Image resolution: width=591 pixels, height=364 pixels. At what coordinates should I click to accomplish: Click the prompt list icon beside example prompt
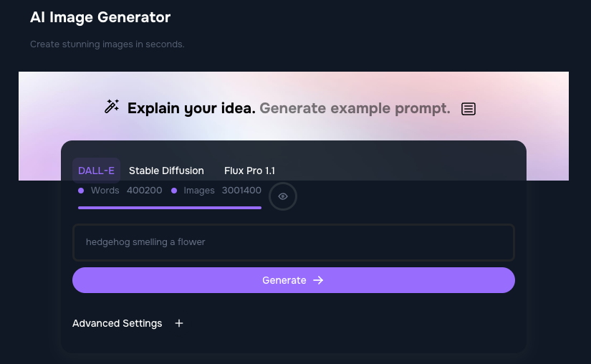469,109
